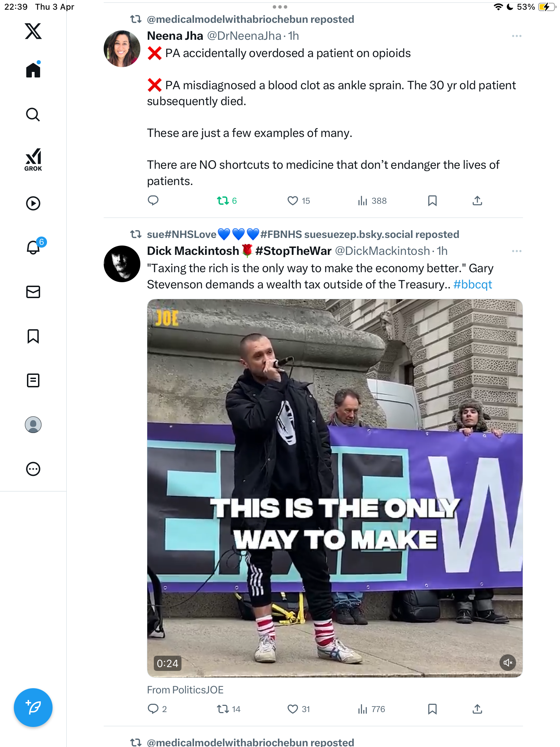Image resolution: width=560 pixels, height=747 pixels.
Task: Undo repost on Neena Jha's post
Action: [x=227, y=201]
